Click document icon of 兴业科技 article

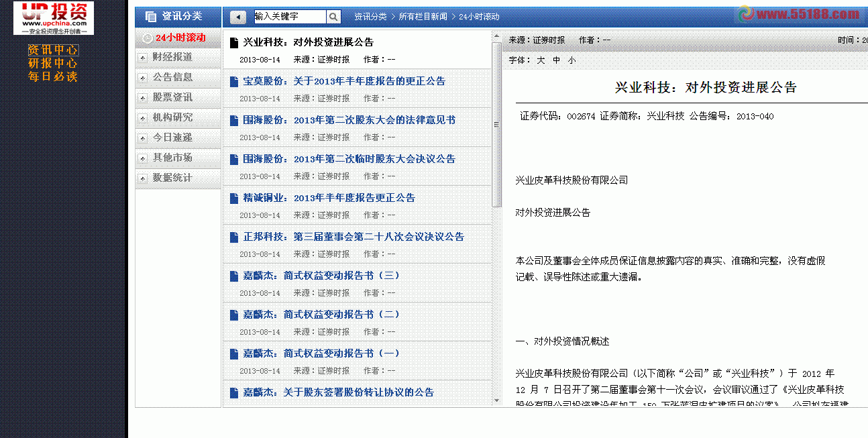point(234,42)
